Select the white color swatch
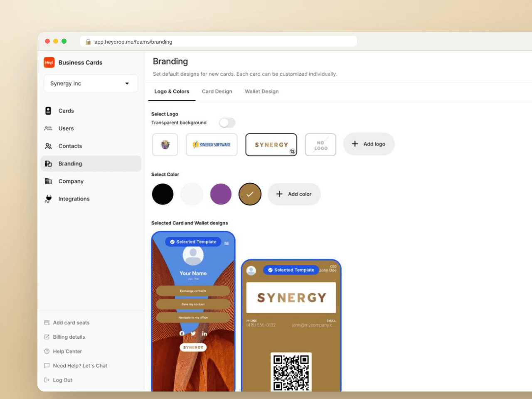Screen dimensions: 532x399 click(192, 194)
